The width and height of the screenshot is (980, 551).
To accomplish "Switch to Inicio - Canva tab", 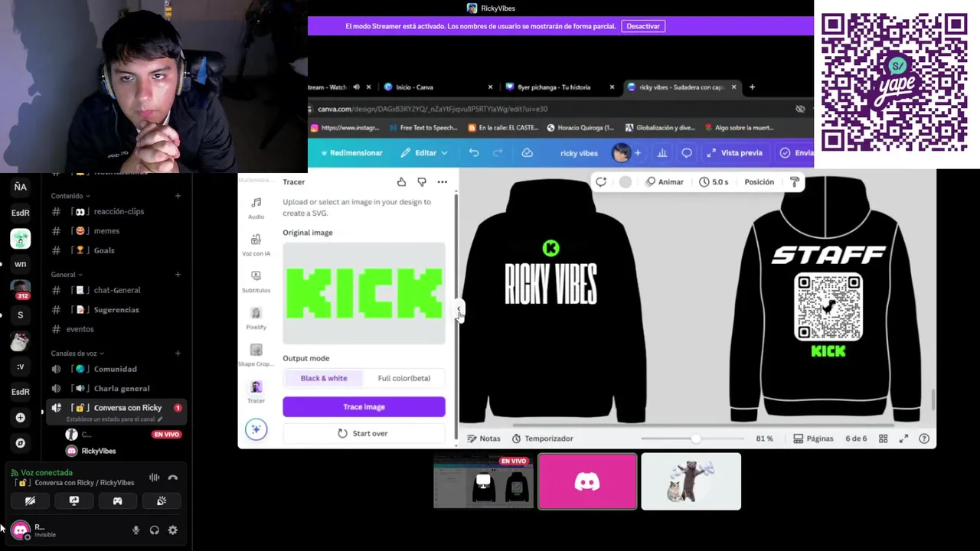I will (x=437, y=87).
